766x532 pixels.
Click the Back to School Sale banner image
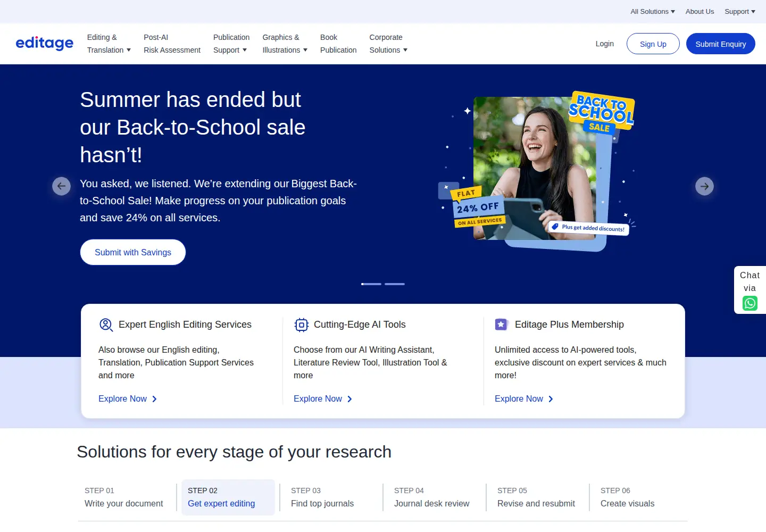(537, 170)
